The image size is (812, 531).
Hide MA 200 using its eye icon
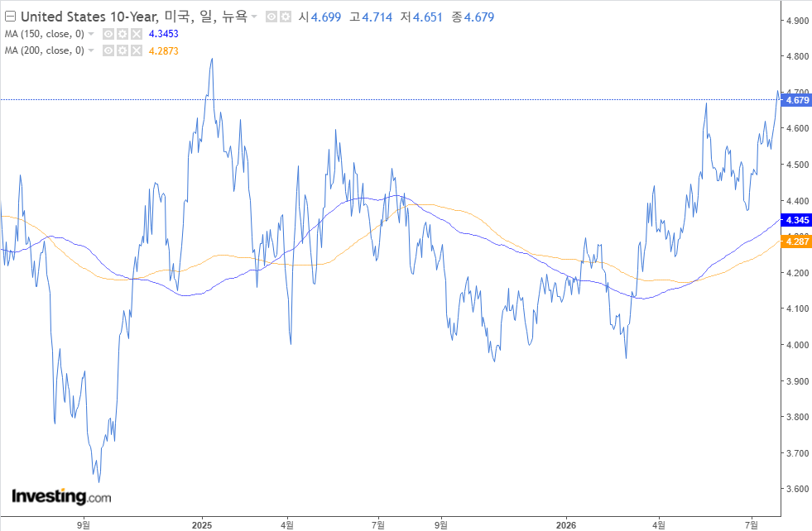[108, 50]
